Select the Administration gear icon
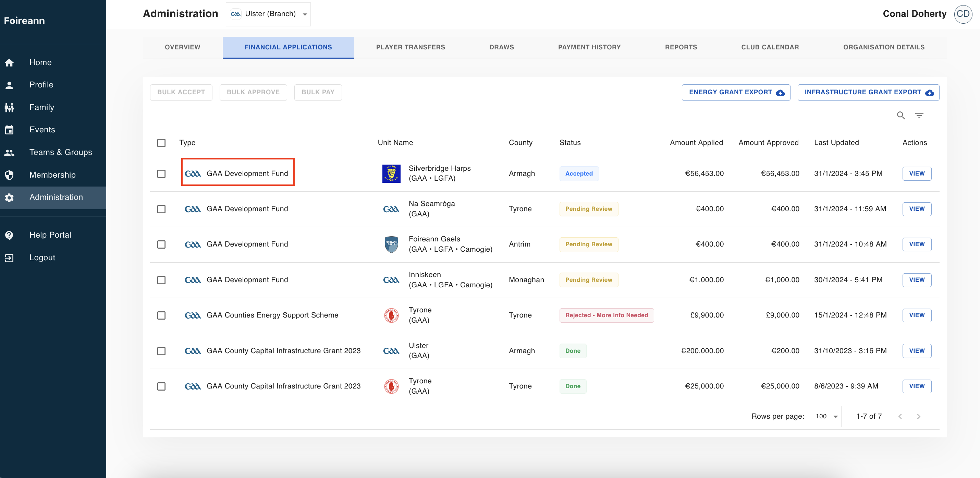The height and width of the screenshot is (478, 980). (9, 198)
